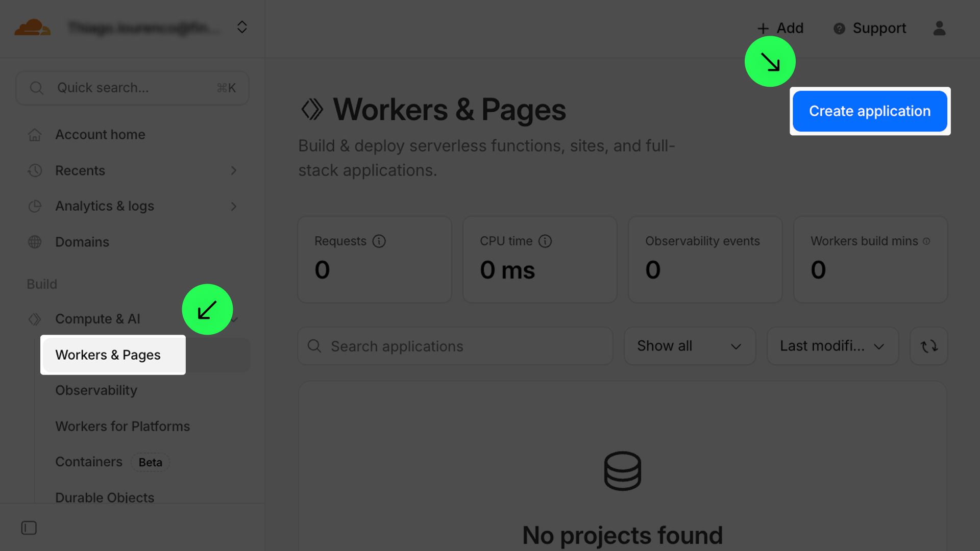Screen dimensions: 980x551
Task: Click the Workers build mins info icon
Action: pos(926,241)
